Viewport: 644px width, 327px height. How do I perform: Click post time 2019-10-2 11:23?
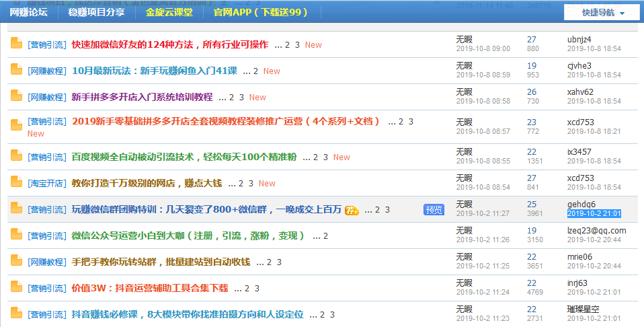483,318
